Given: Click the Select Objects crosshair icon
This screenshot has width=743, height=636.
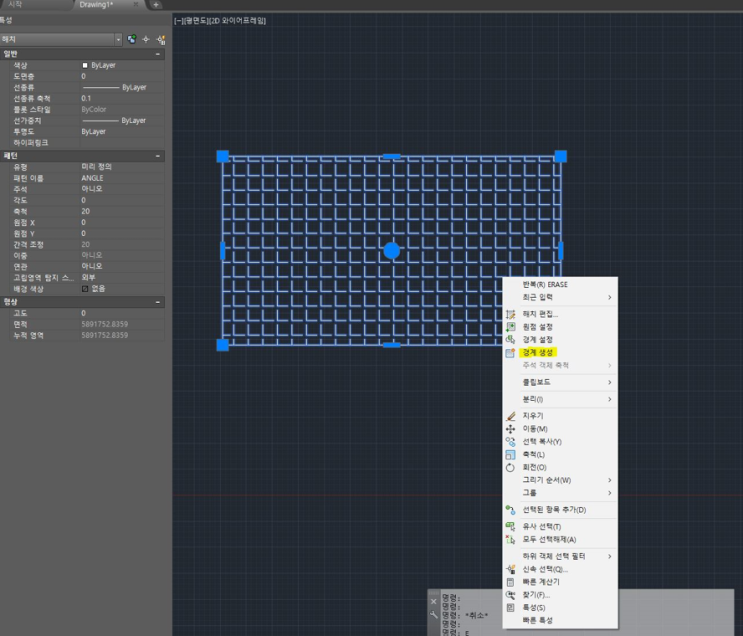Looking at the screenshot, I should [146, 39].
